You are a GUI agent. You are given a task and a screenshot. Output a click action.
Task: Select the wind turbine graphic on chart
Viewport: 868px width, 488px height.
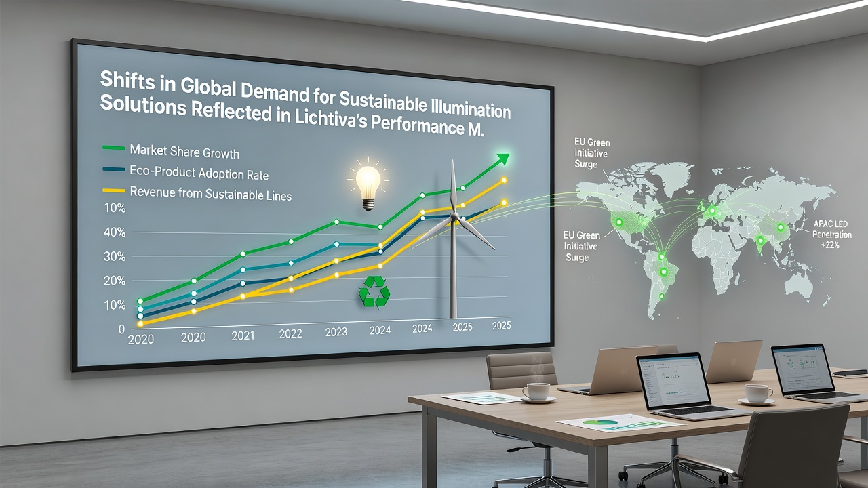[x=454, y=239]
